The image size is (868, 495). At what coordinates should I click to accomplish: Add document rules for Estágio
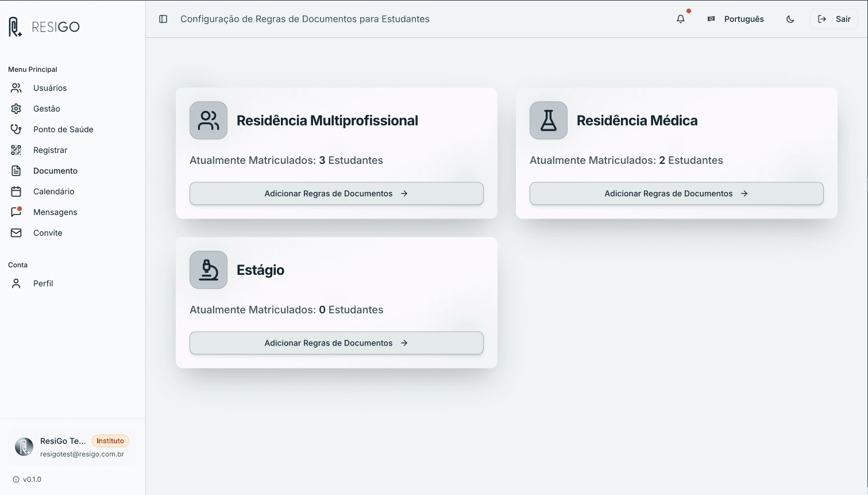click(337, 343)
